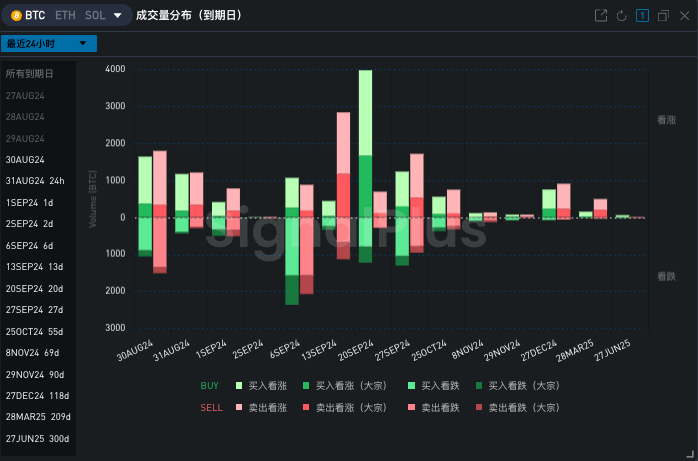
Task: Click the tallest 20SEP24 green bar
Action: click(x=365, y=112)
